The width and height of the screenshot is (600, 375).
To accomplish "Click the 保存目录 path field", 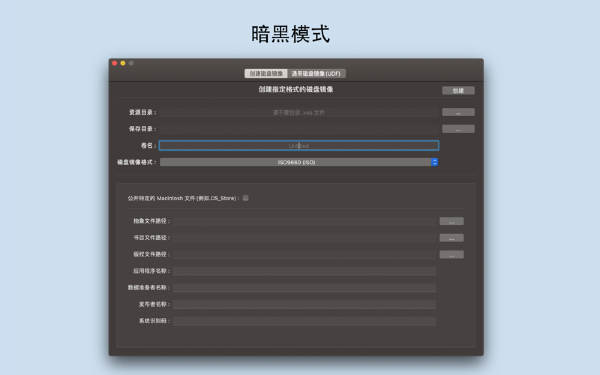I will (x=299, y=129).
